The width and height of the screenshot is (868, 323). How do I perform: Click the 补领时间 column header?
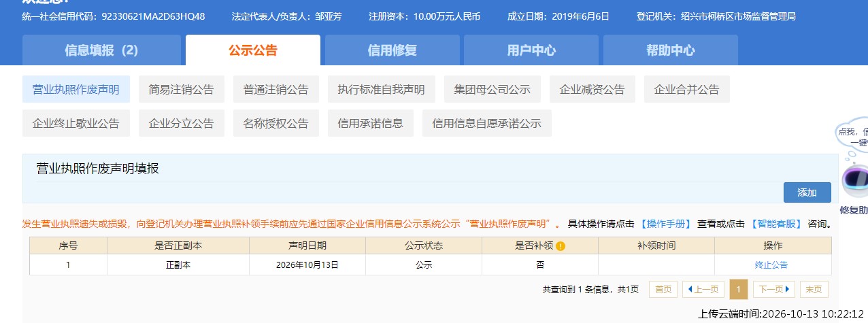pos(656,245)
